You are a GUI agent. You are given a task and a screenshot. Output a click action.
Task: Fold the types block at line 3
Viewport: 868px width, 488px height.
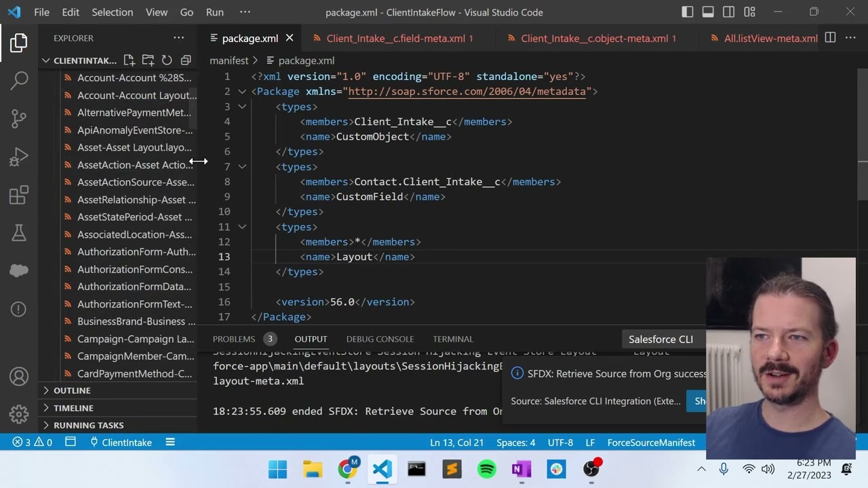(242, 106)
